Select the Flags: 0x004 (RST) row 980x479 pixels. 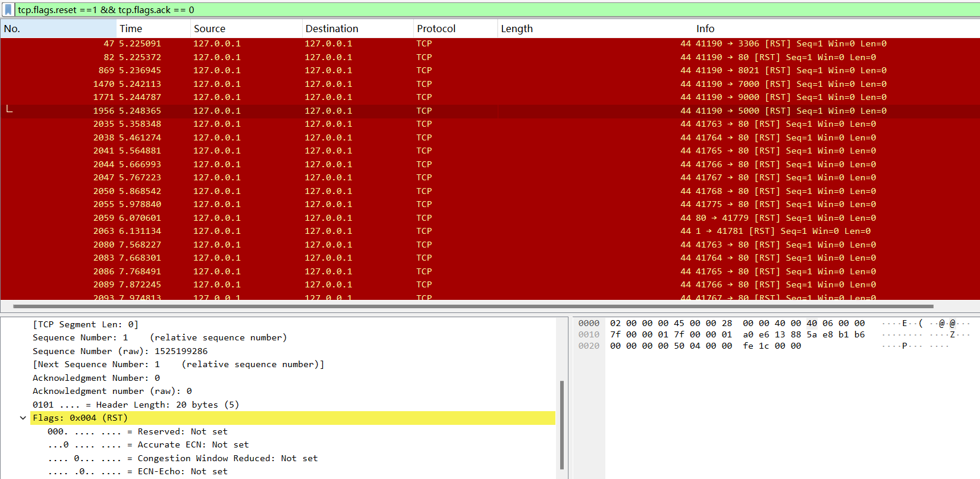pos(293,418)
